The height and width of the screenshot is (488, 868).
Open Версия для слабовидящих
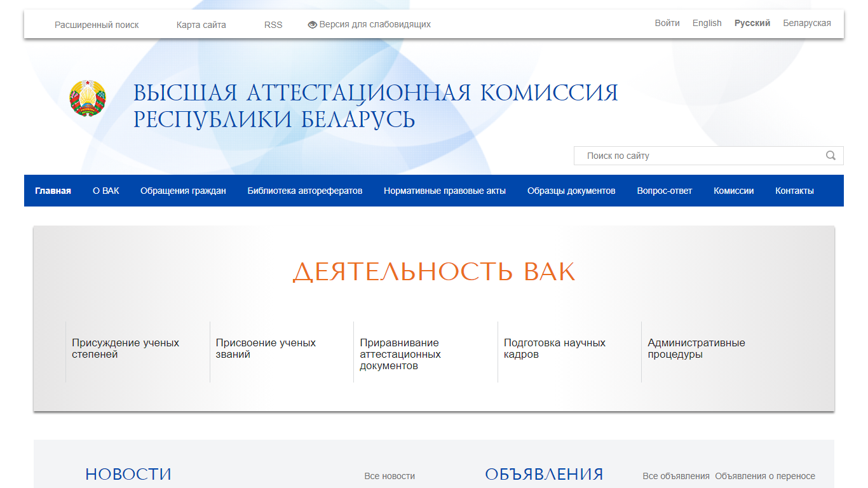click(x=375, y=24)
